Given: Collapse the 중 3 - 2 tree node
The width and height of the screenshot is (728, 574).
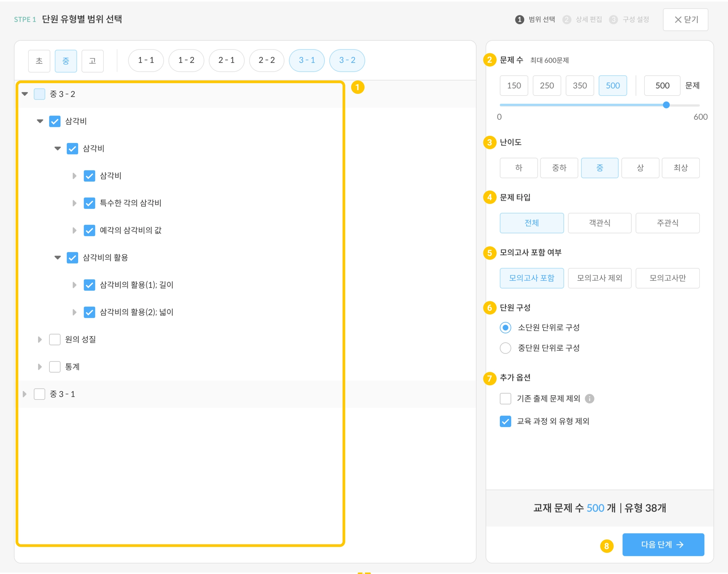Looking at the screenshot, I should (x=25, y=94).
